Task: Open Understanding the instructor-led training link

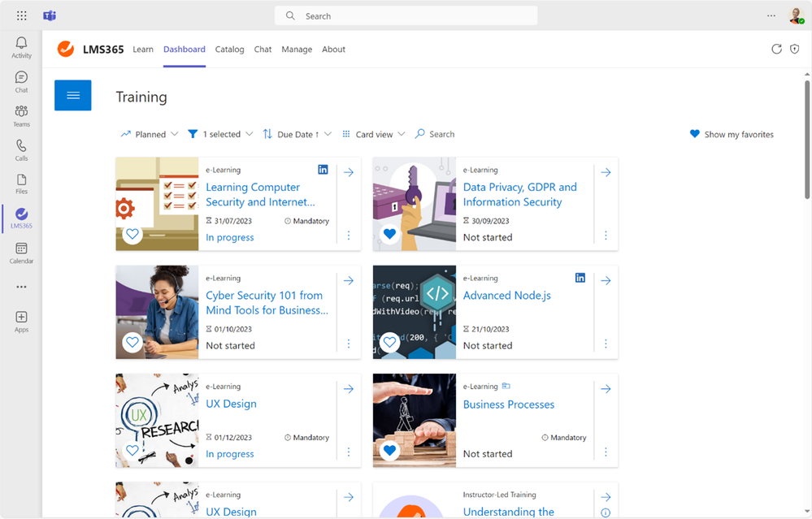Action: tap(509, 512)
